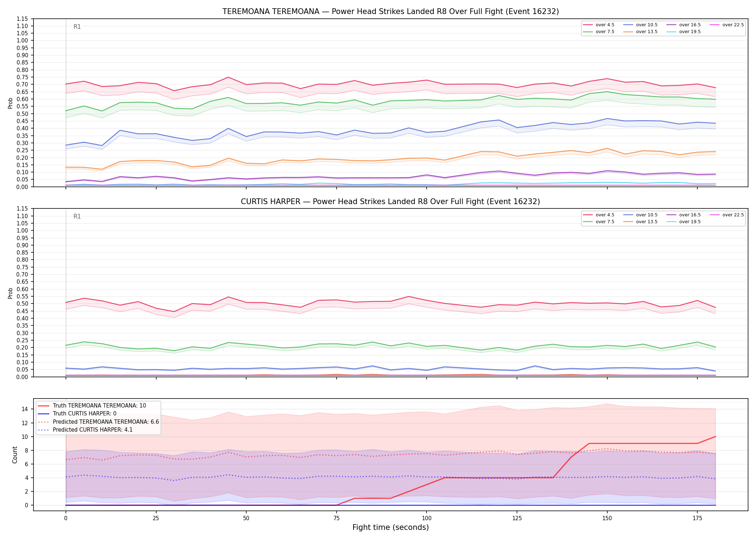Click the CURTIS HARPER chart title
This screenshot has height=540, width=756.
click(391, 202)
